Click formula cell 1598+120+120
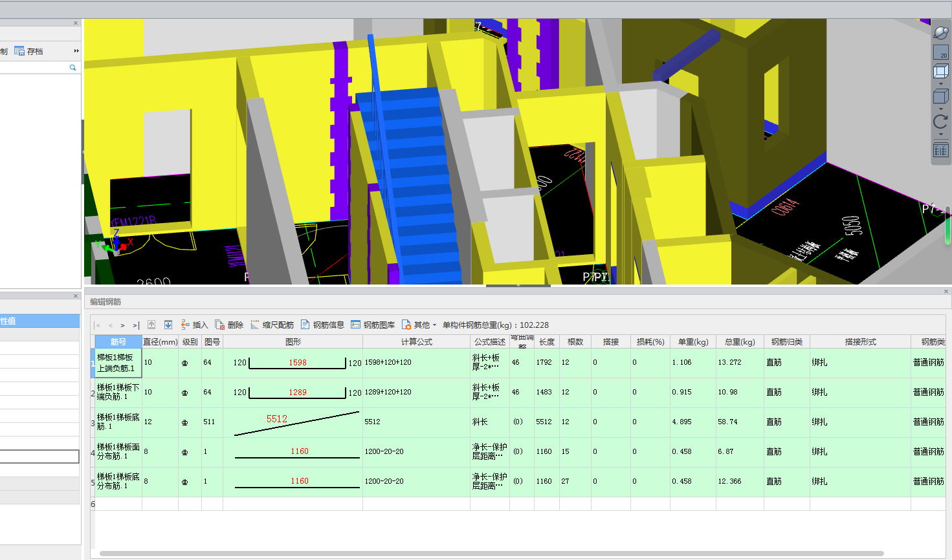 [417, 363]
